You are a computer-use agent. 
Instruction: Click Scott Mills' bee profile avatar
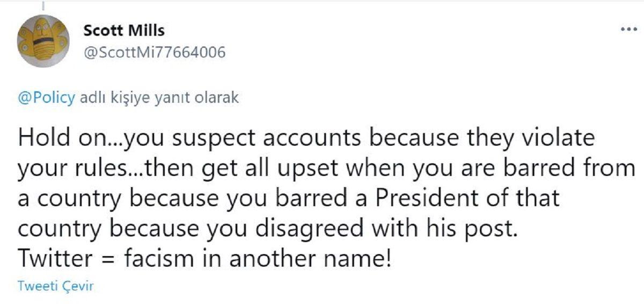click(43, 41)
